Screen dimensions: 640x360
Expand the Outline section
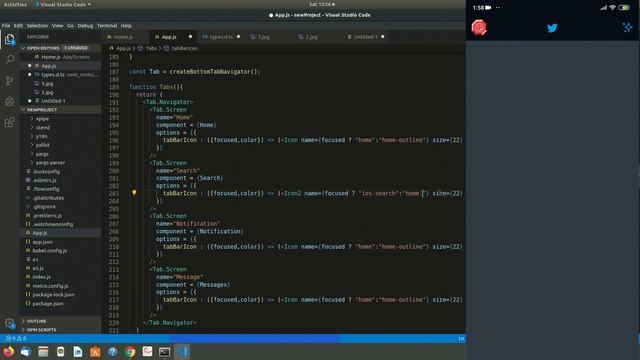tap(60, 321)
